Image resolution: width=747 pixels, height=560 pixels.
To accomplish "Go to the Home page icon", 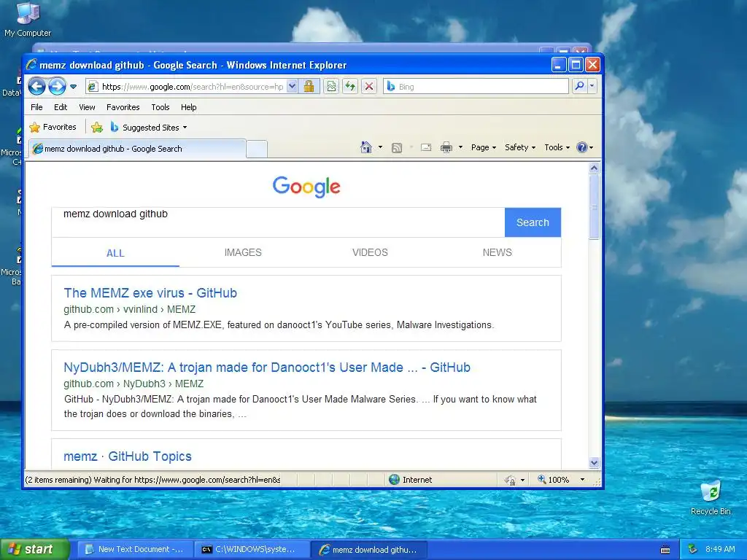I will (366, 147).
